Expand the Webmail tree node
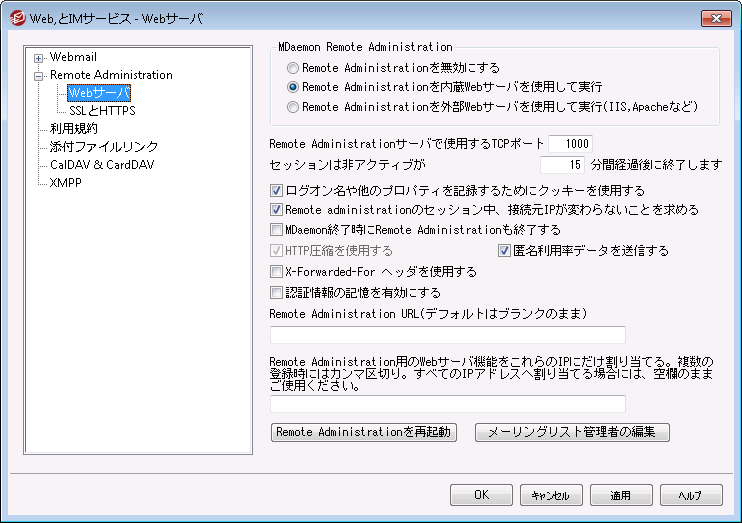The image size is (742, 523). [x=39, y=58]
